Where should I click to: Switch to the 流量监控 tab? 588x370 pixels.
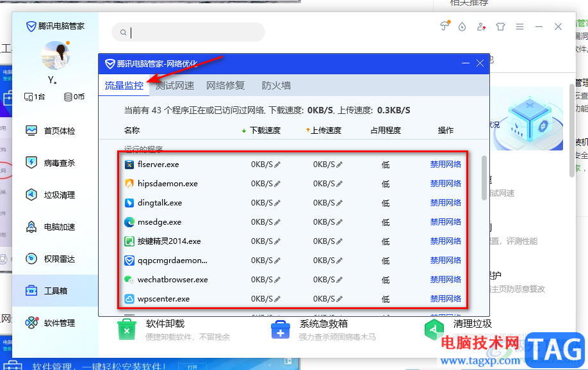(124, 86)
